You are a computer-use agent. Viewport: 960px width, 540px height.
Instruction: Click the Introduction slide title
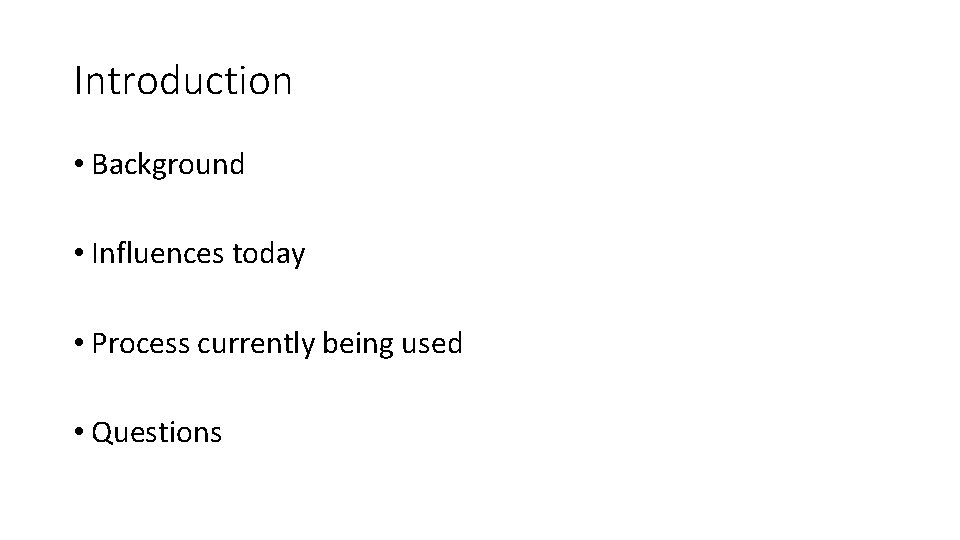tap(183, 81)
